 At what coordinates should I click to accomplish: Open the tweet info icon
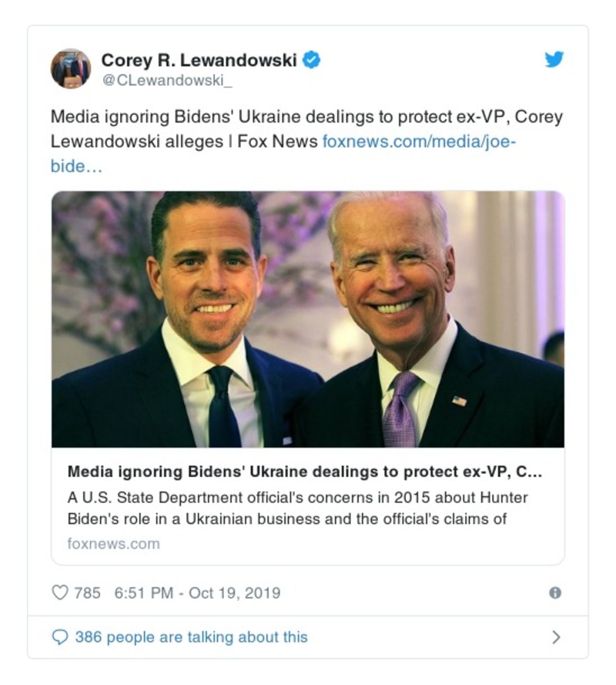pyautogui.click(x=554, y=593)
